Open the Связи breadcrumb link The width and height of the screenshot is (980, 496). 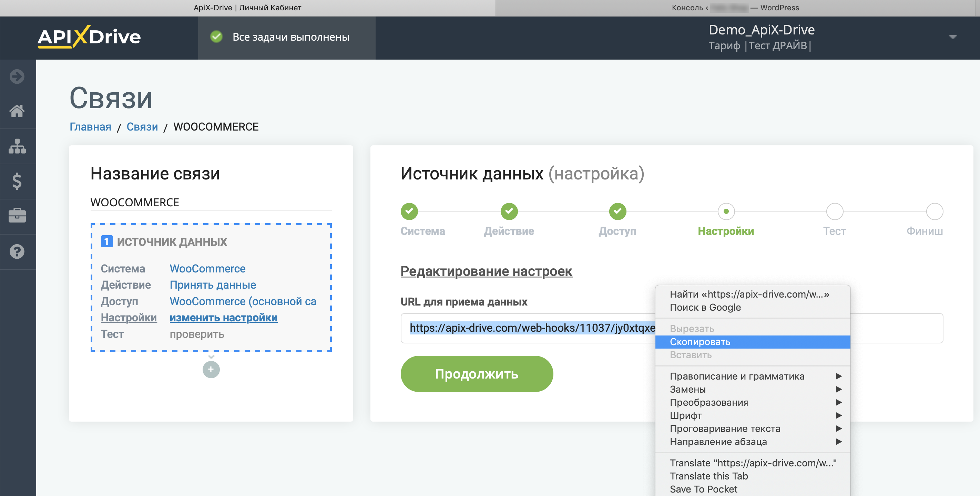(x=142, y=127)
